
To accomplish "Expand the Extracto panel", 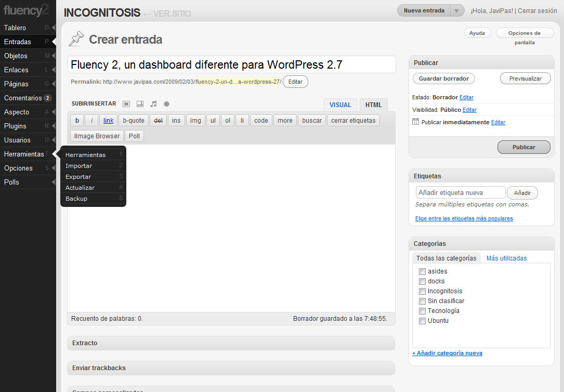I will [231, 343].
